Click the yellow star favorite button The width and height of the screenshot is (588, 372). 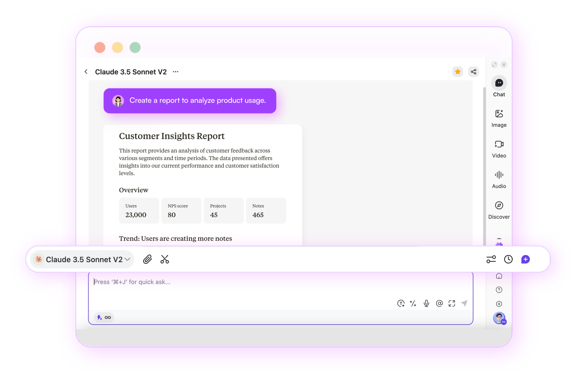coord(458,72)
